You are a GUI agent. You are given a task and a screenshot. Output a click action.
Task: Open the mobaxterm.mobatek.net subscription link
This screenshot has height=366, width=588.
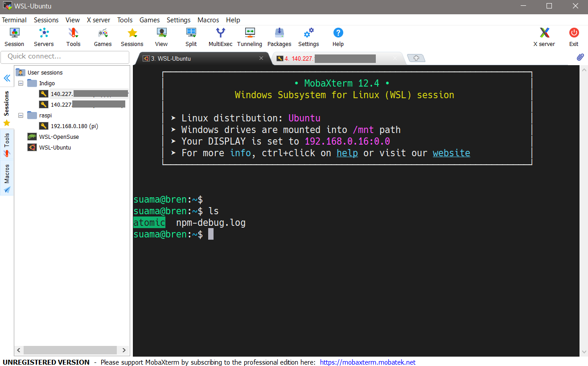(x=367, y=362)
